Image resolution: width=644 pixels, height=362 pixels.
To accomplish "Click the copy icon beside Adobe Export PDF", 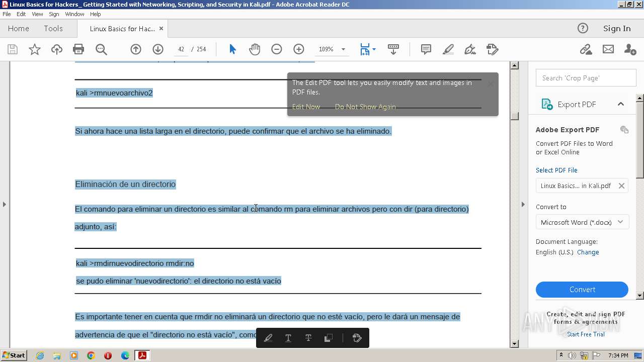I will coord(624,130).
